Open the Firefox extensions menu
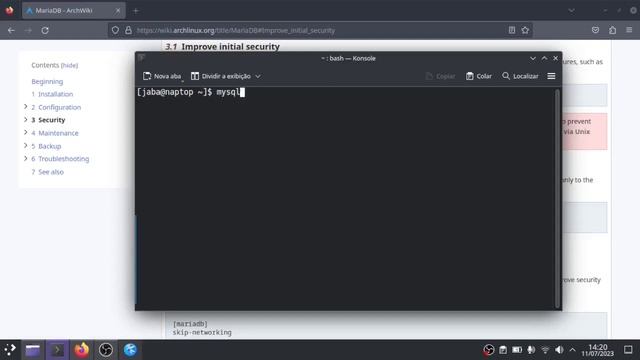This screenshot has width=640, height=360. [612, 30]
